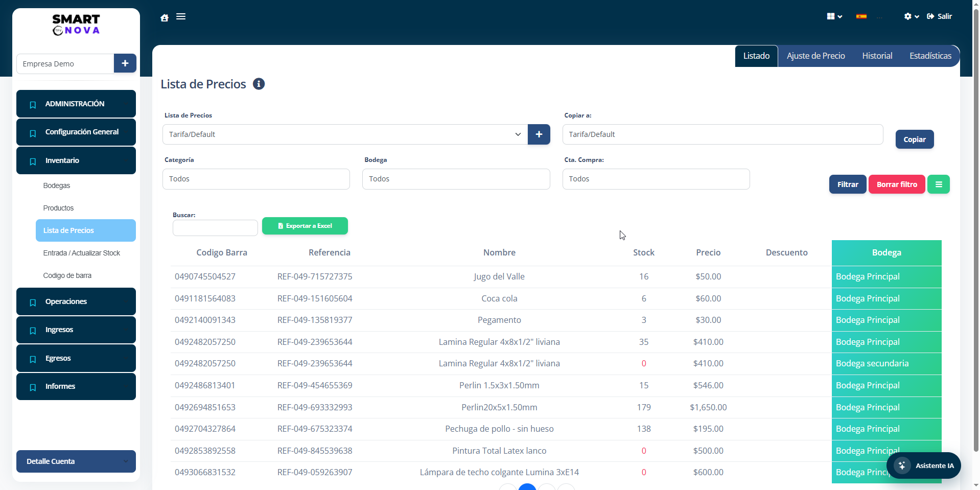Expand the Detalle Cuenta section
Image resolution: width=980 pixels, height=490 pixels.
tap(76, 461)
